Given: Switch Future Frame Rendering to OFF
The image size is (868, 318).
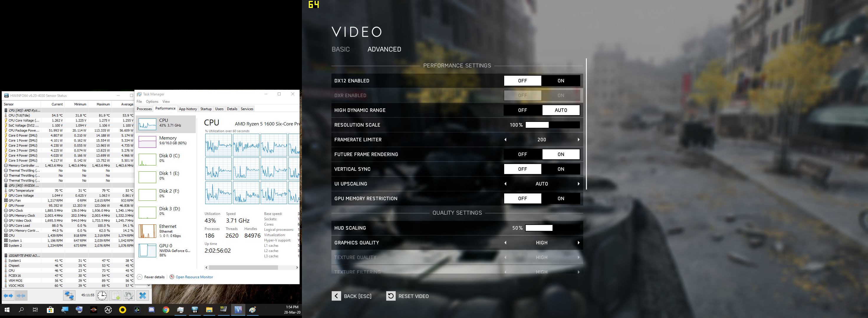Looking at the screenshot, I should tap(522, 154).
